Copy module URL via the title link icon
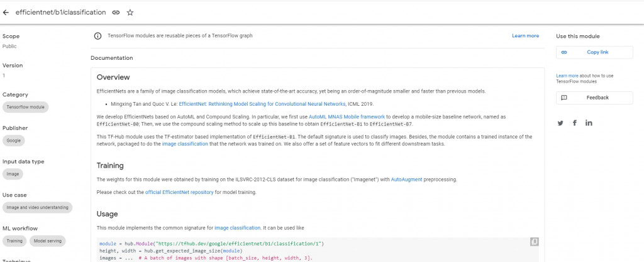Viewport: 644px width, 262px height. point(116,12)
